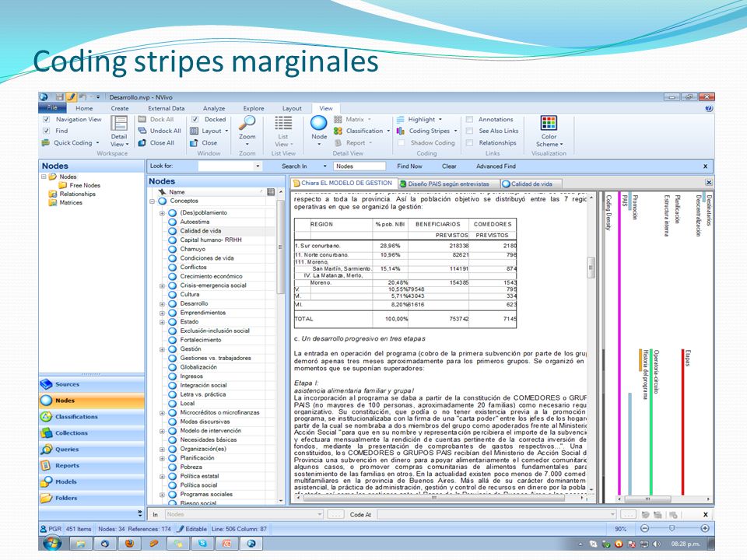
Task: Open the Detail View button
Action: (119, 131)
